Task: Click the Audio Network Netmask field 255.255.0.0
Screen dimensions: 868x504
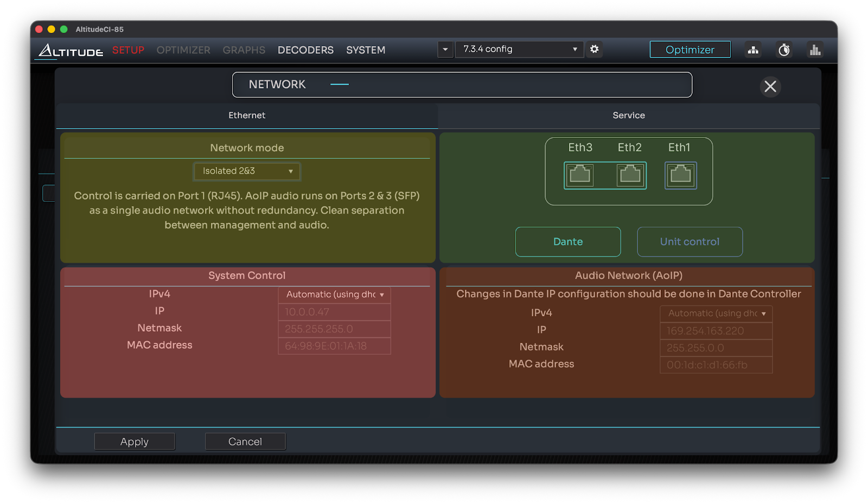Action: pyautogui.click(x=716, y=348)
